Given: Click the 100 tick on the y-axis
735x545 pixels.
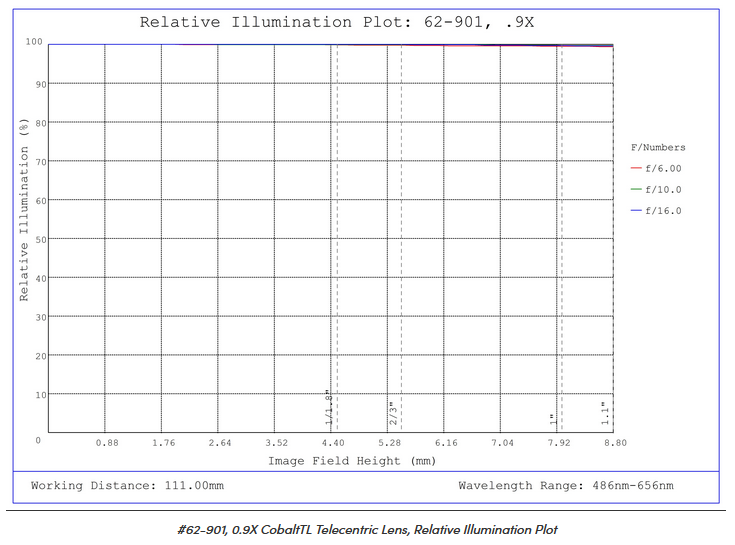Looking at the screenshot, I should (35, 43).
